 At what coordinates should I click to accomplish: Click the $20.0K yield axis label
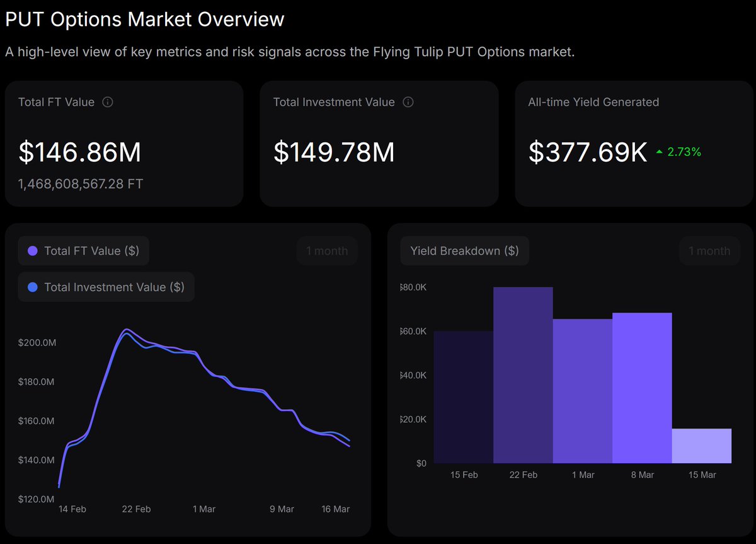[413, 420]
